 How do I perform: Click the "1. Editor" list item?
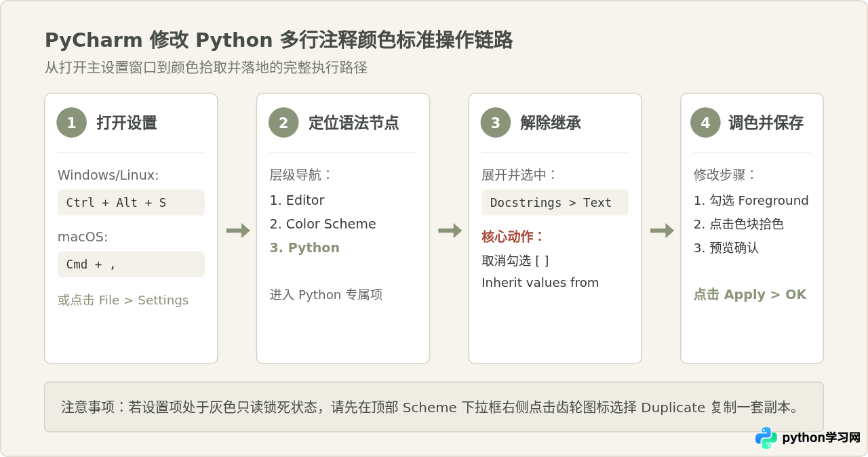297,201
